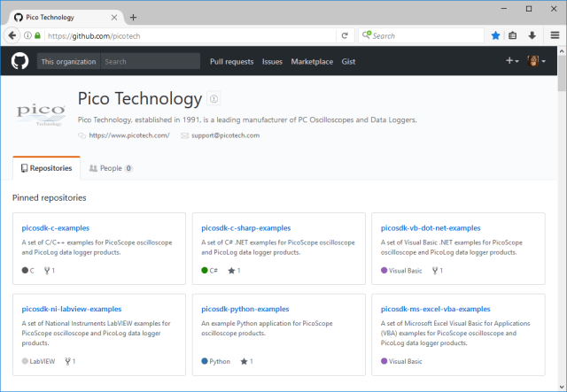Click the support@picotech.com email link
The width and height of the screenshot is (567, 392).
coord(225,135)
